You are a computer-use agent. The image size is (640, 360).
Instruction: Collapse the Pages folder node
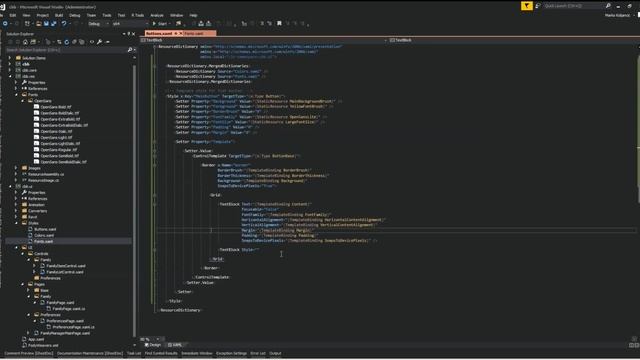tap(23, 284)
